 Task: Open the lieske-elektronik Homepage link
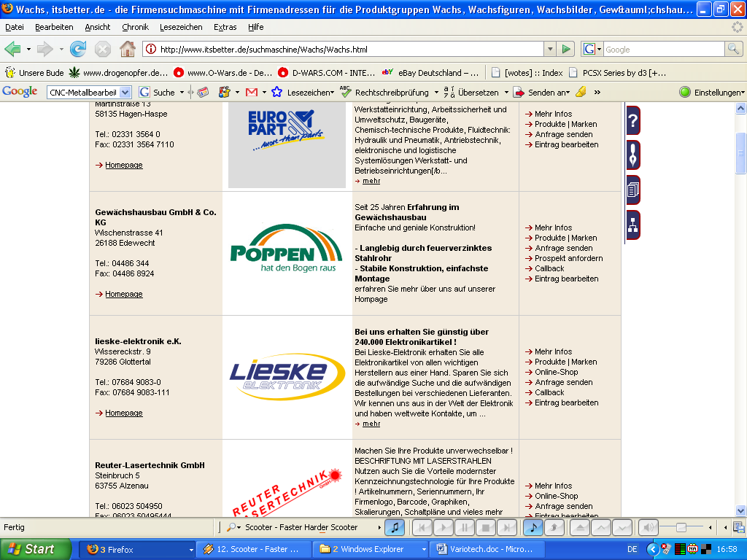tap(123, 413)
